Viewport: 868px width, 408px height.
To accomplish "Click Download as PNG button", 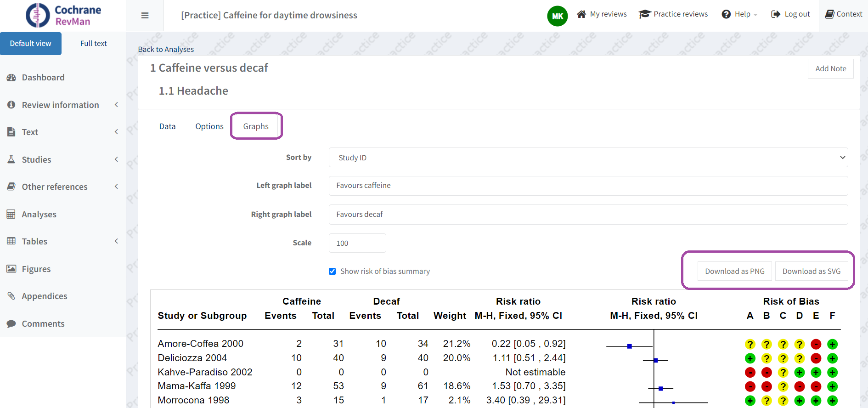I will click(735, 271).
